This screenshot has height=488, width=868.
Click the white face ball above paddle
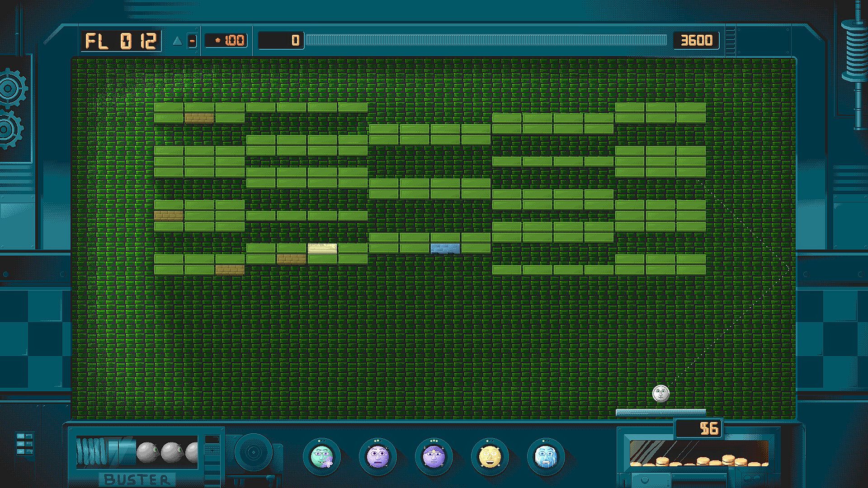click(x=660, y=393)
